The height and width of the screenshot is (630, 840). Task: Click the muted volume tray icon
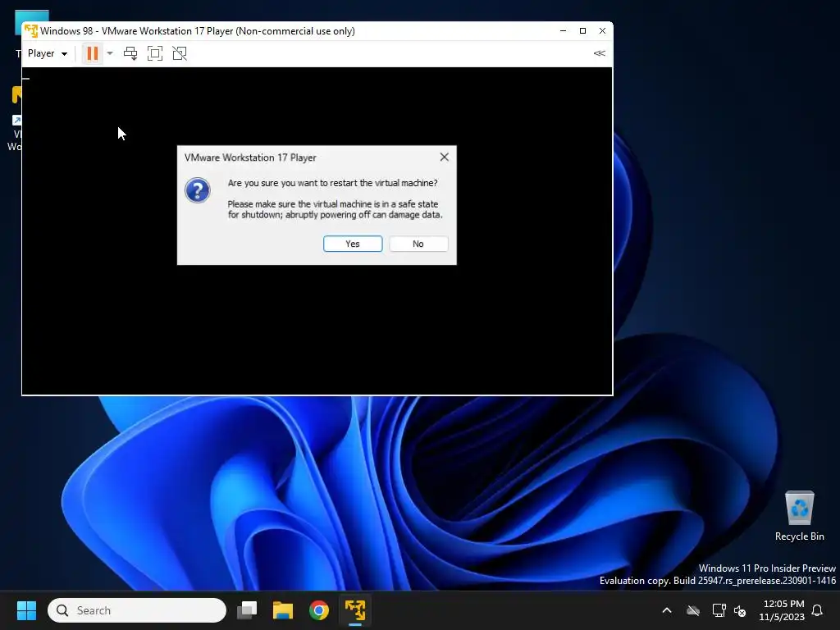741,610
